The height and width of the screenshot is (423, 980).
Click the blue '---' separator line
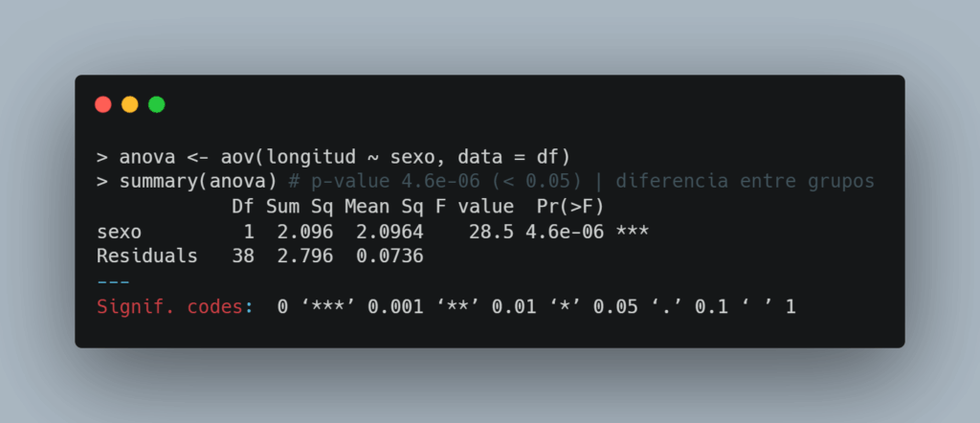pos(113,281)
